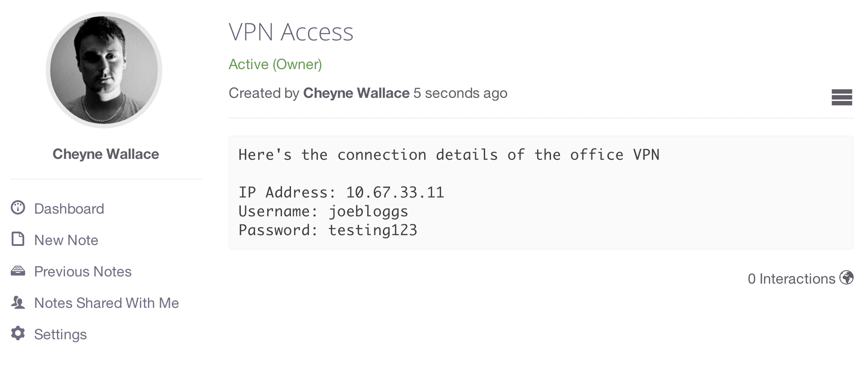Click the Previous Notes inbox icon
Screen dimensions: 868x368
[x=18, y=271]
